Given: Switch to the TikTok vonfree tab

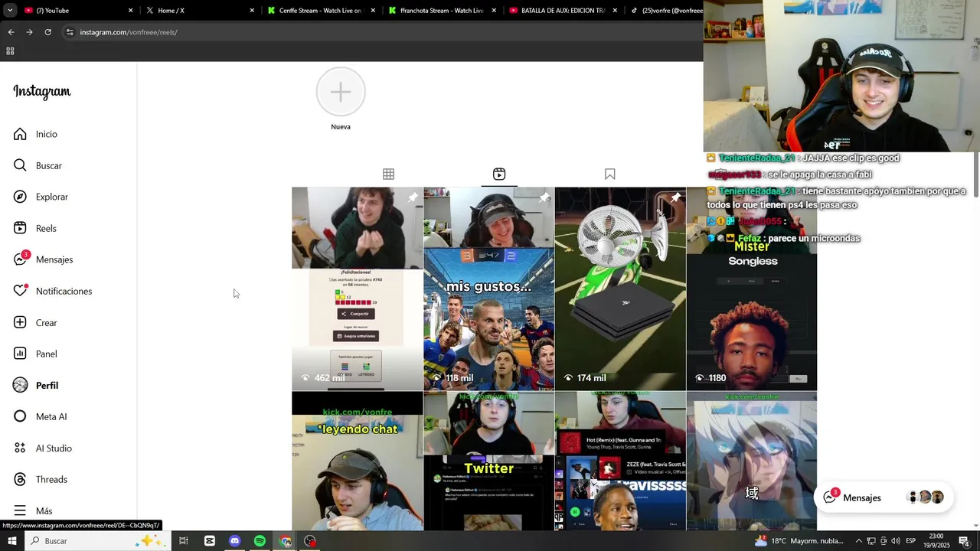Looking at the screenshot, I should tap(664, 11).
